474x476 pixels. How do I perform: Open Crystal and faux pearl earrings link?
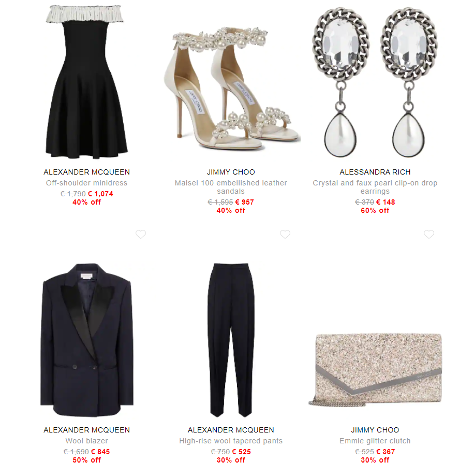pos(375,187)
